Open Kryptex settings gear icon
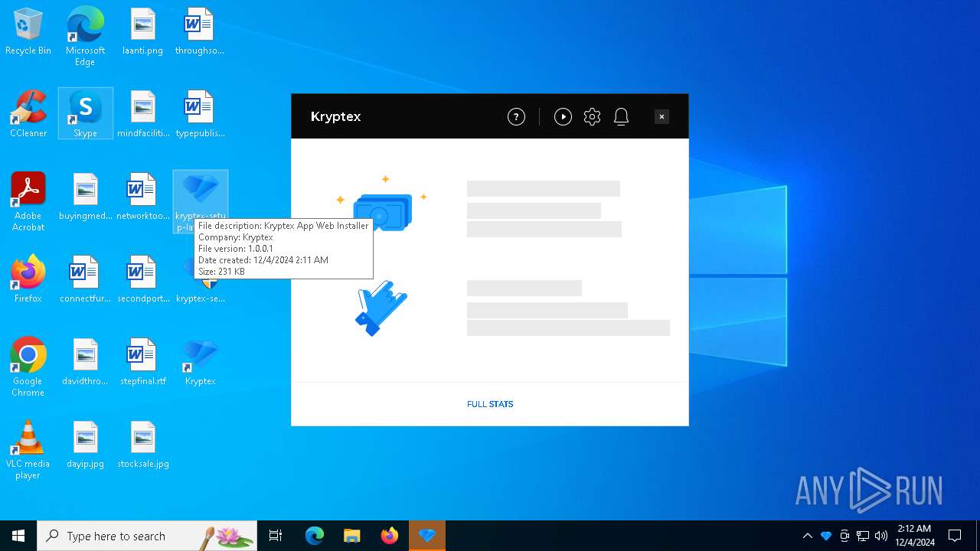Image resolution: width=980 pixels, height=551 pixels. 592,116
